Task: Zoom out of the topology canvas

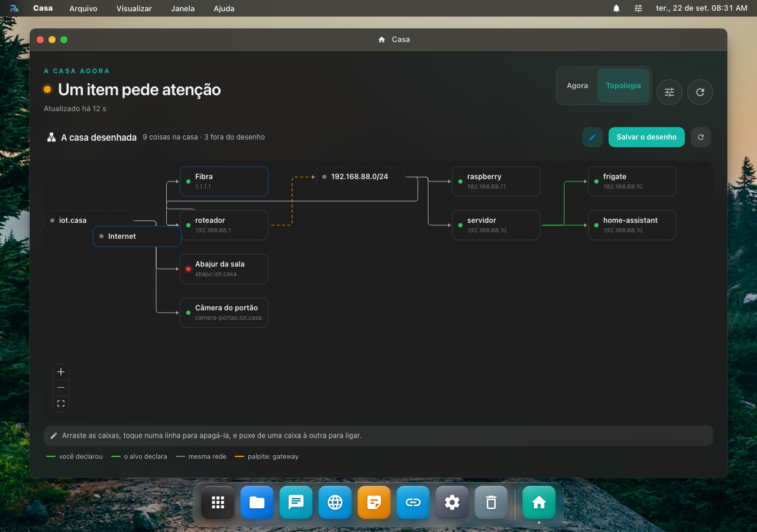Action: click(x=61, y=388)
